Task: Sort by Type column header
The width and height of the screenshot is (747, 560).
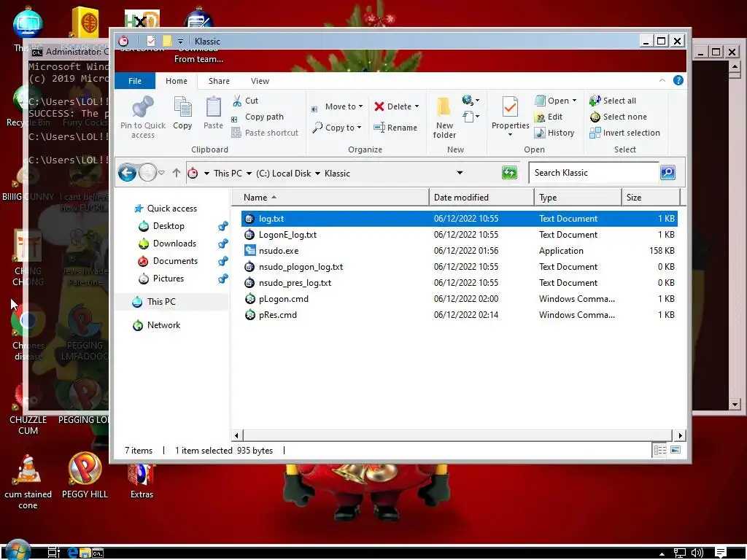Action: click(578, 197)
